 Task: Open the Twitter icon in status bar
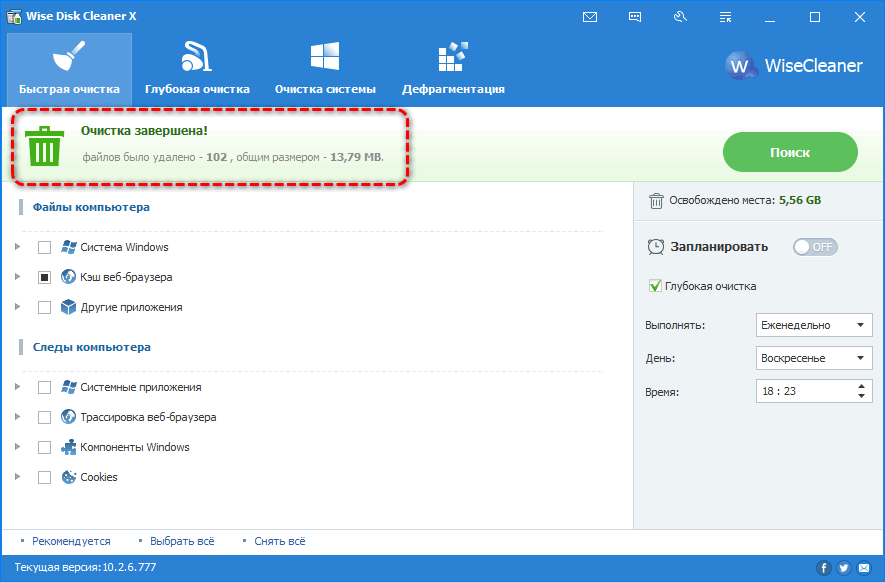844,568
